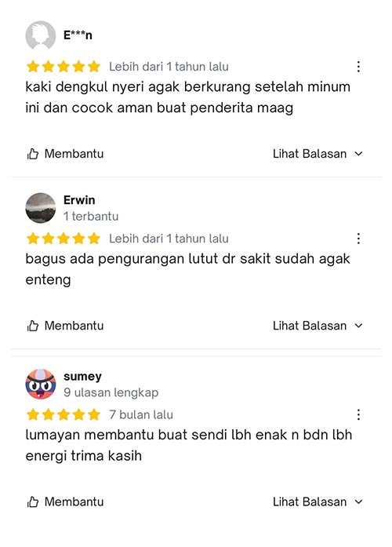This screenshot has width=392, height=547.
Task: Click the thumbs-up icon under Erwin's review
Action: (x=33, y=326)
